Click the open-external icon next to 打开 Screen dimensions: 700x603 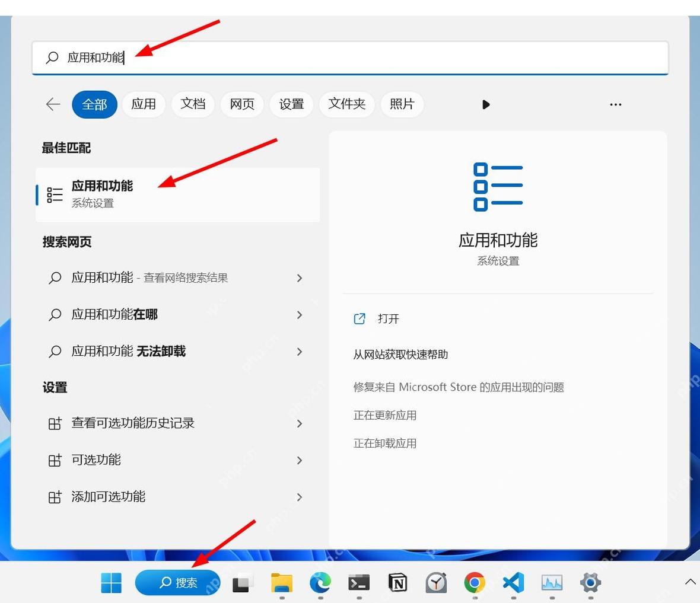(x=359, y=318)
